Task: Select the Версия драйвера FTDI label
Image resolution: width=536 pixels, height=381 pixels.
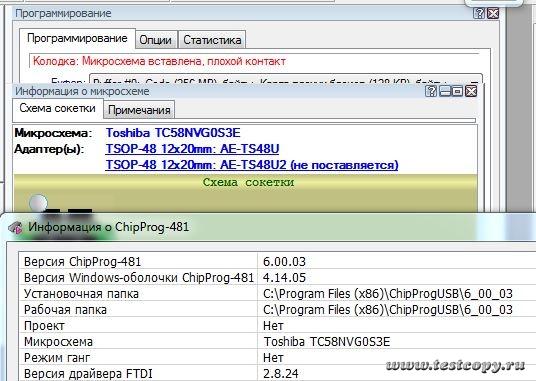Action: click(x=88, y=373)
